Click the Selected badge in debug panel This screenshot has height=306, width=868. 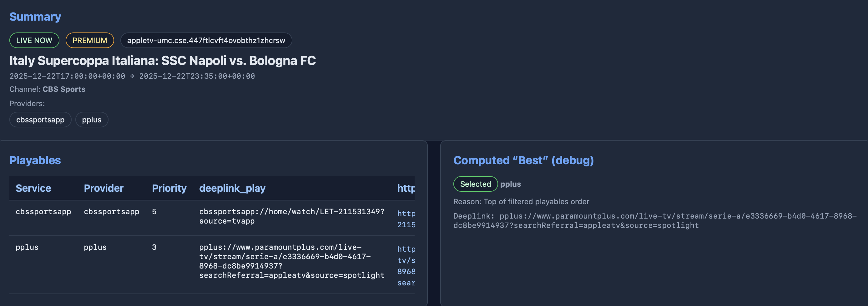(475, 184)
